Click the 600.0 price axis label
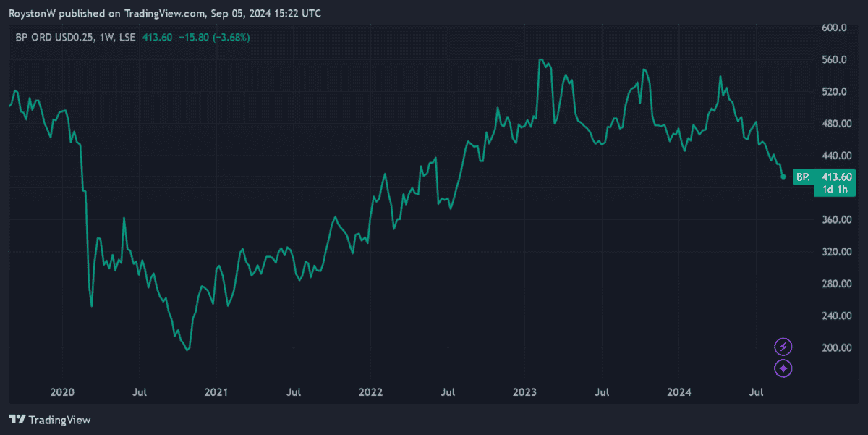 coord(834,28)
